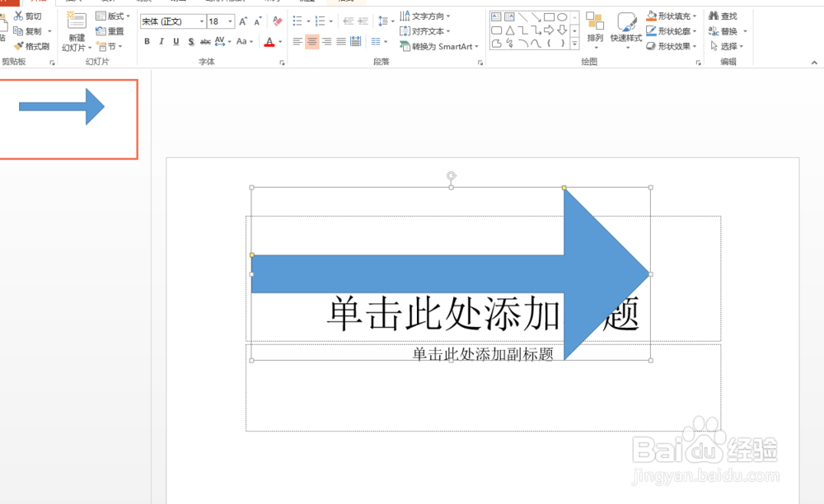This screenshot has height=504, width=824.
Task: Click the Reset (重置) slide button
Action: tap(110, 31)
